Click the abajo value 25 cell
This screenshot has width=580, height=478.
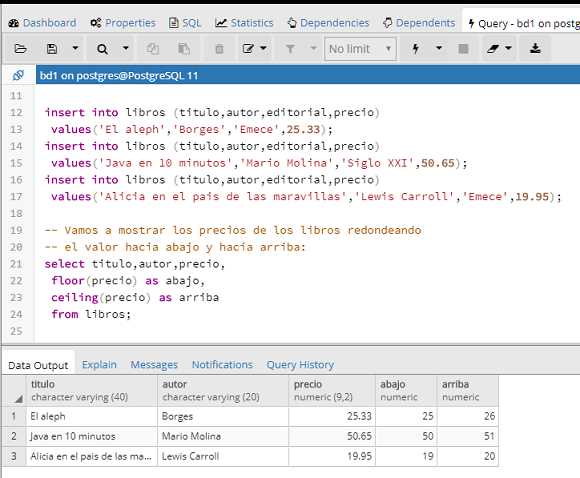tap(406, 416)
